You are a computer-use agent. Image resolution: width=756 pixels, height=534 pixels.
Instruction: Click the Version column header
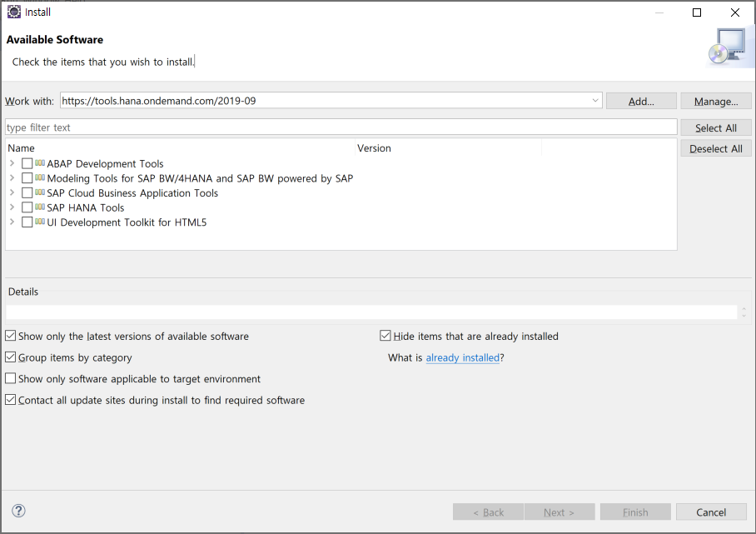[449, 148]
